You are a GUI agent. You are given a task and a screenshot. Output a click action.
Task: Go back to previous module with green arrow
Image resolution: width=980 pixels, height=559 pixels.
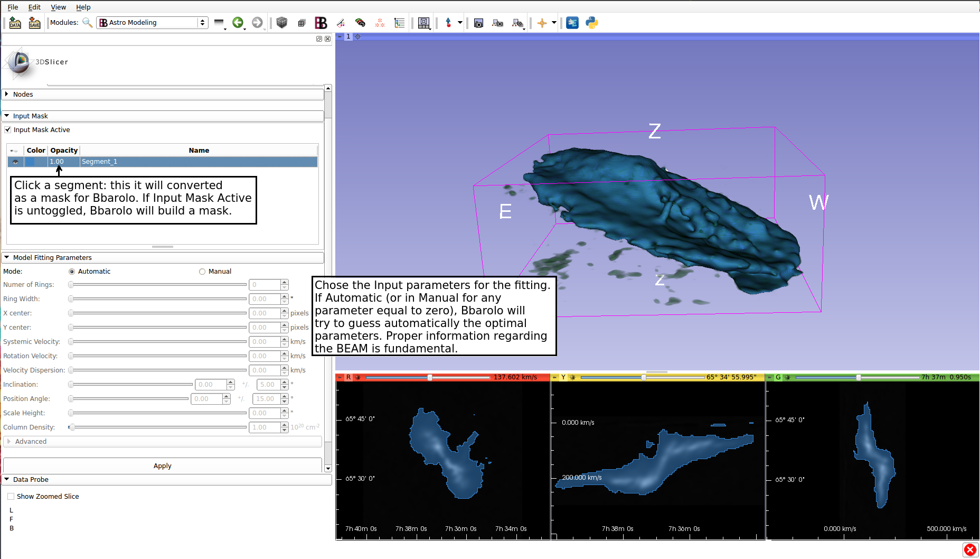(238, 23)
